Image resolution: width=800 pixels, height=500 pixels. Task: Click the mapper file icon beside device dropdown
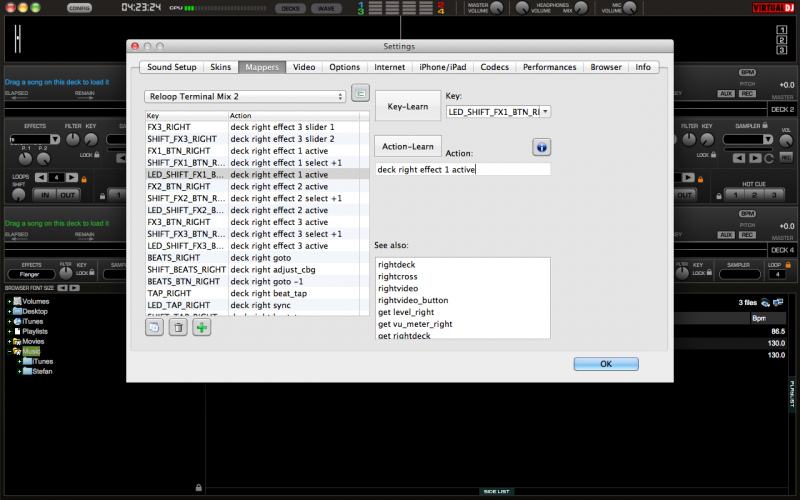[x=361, y=95]
